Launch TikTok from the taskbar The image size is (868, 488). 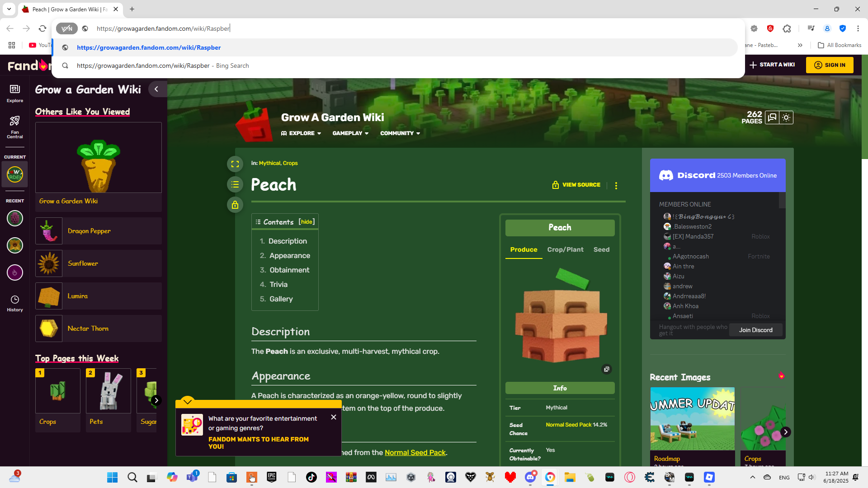311,477
